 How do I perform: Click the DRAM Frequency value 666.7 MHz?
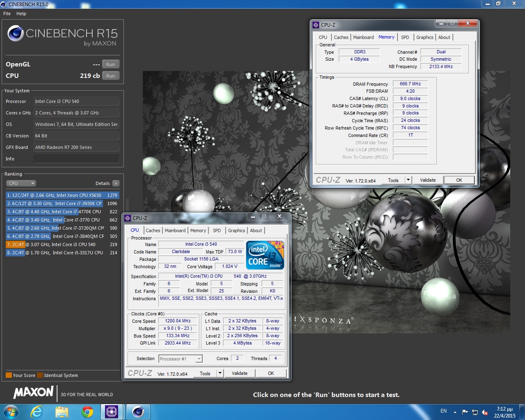(x=410, y=84)
